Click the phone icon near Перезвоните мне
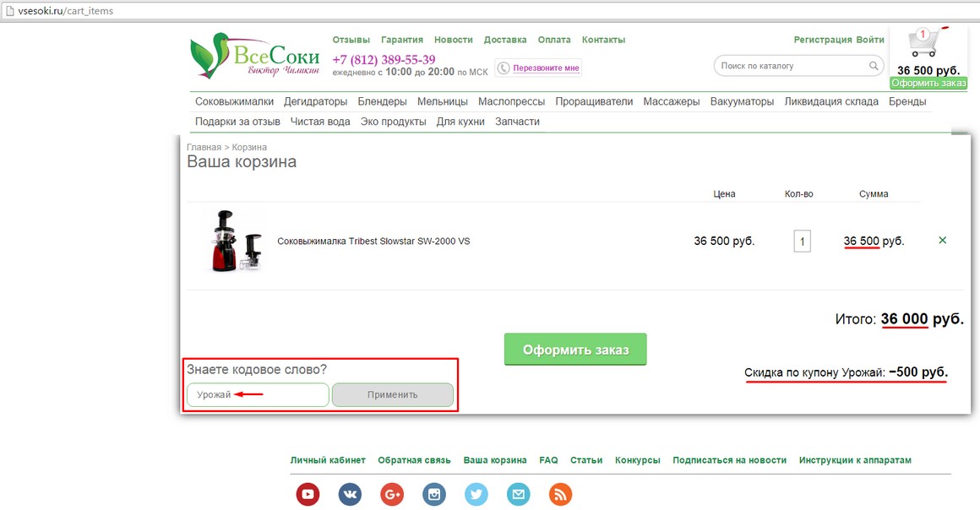This screenshot has width=980, height=510. tap(504, 68)
